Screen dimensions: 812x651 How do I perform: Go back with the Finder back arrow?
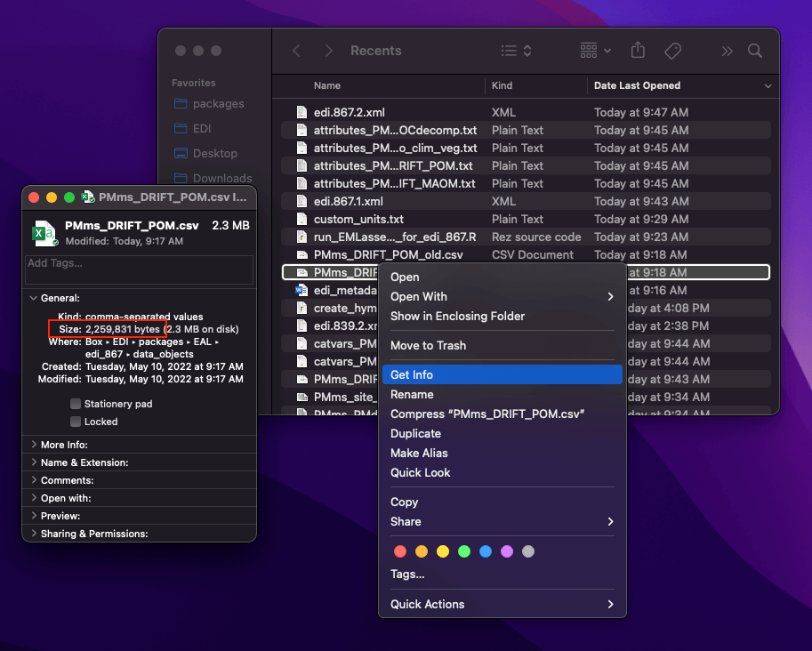(x=297, y=51)
